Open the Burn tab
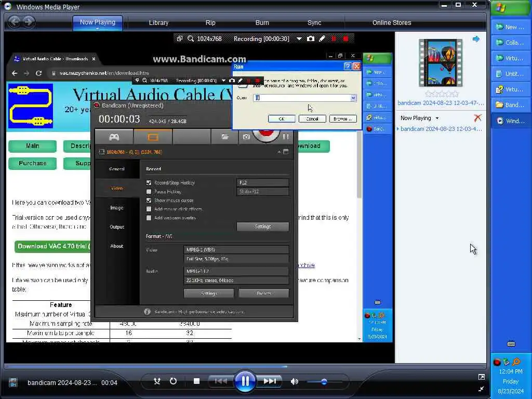 [262, 23]
